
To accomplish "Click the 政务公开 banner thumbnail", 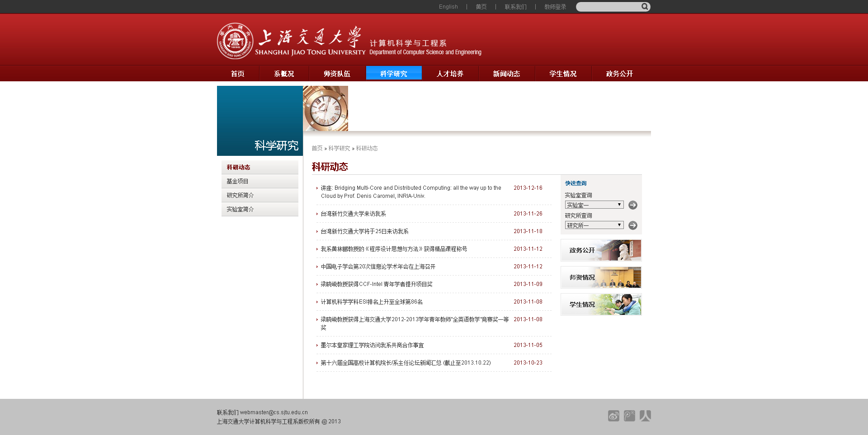I will click(x=601, y=250).
